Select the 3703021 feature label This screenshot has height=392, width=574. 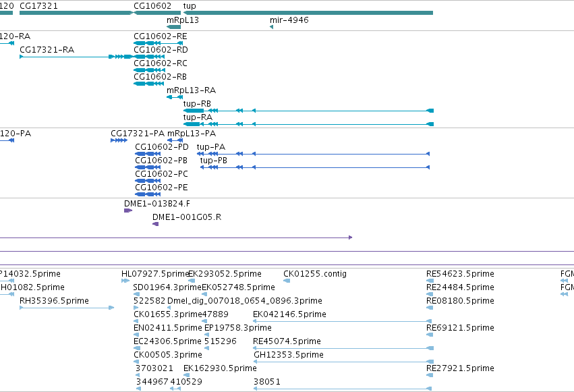click(154, 369)
